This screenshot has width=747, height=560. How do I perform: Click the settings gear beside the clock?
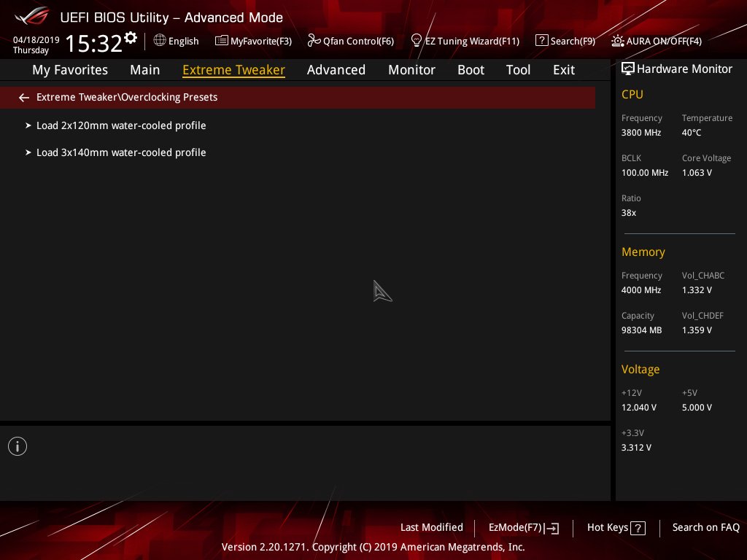pos(131,38)
